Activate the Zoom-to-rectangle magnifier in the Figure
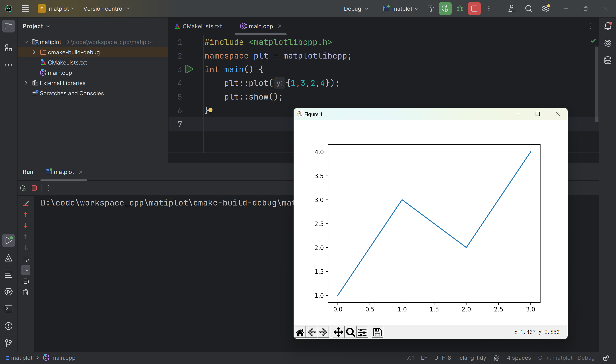This screenshot has height=364, width=616. pos(350,332)
